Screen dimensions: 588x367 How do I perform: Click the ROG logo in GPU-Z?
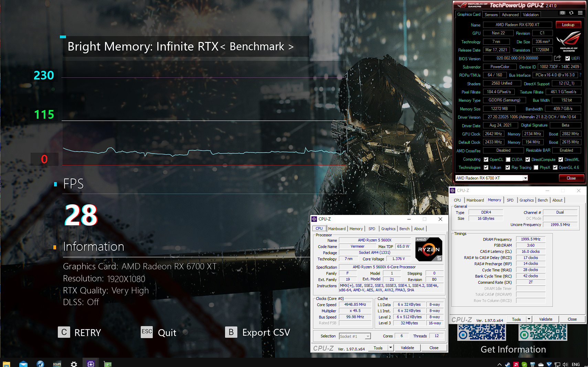[x=568, y=41]
